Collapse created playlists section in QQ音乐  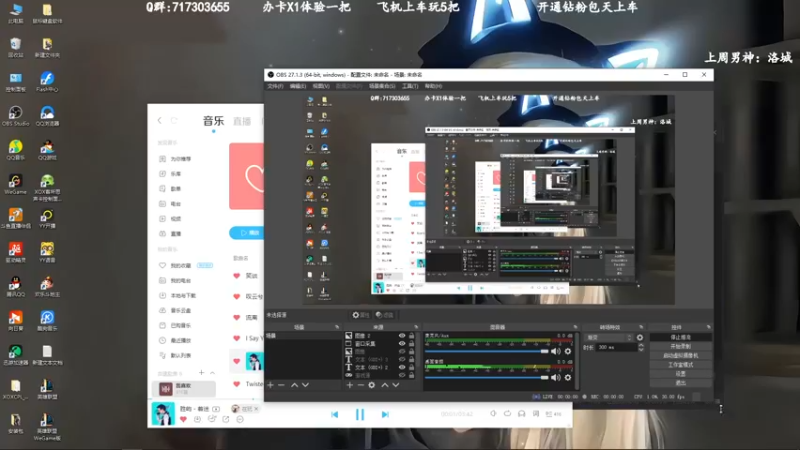[213, 373]
